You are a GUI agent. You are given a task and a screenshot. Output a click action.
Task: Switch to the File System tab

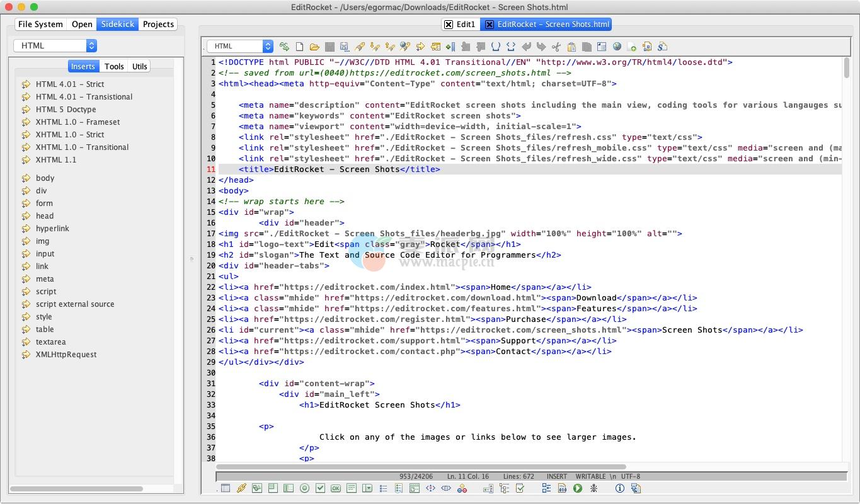point(40,24)
